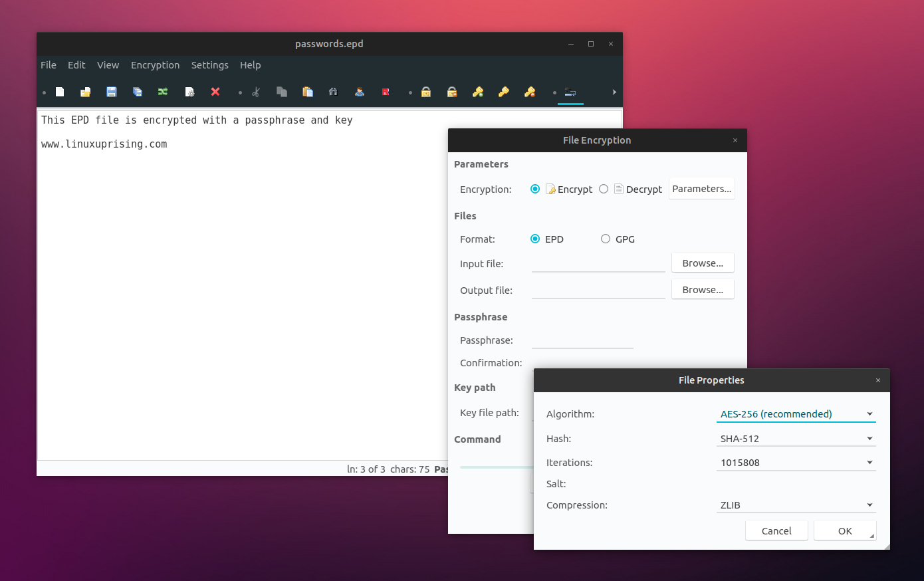
Task: Open the Hash dropdown showing SHA-512
Action: click(x=796, y=438)
